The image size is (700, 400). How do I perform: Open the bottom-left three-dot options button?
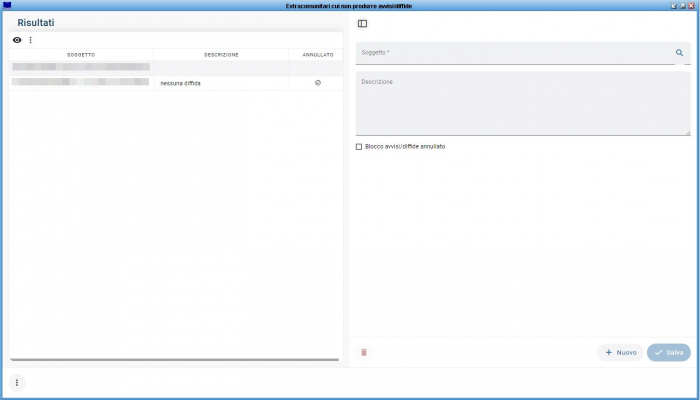click(x=17, y=383)
